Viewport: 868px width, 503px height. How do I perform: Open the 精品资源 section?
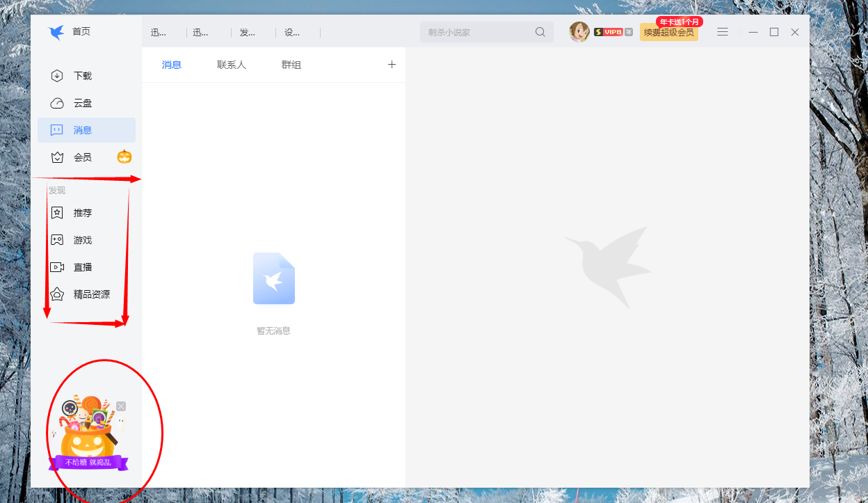(90, 294)
